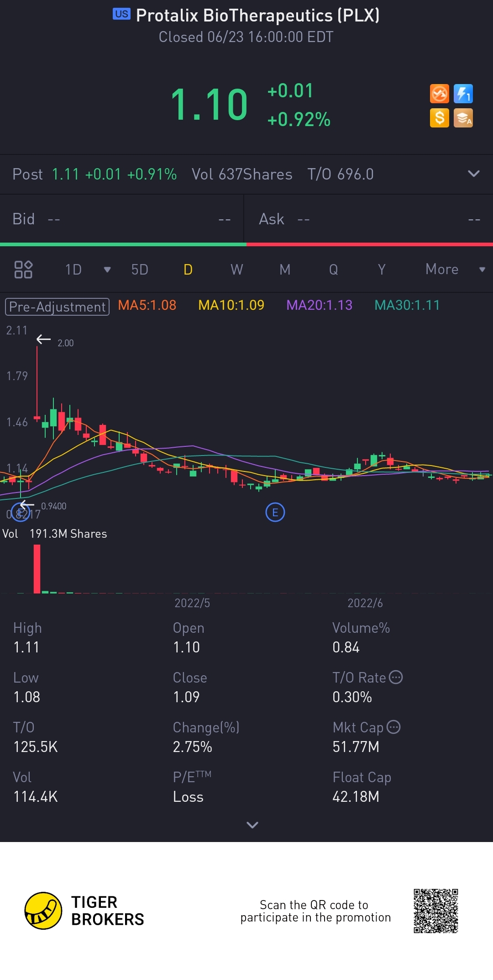Select the 5D chart tab
493x980 pixels.
coord(140,270)
